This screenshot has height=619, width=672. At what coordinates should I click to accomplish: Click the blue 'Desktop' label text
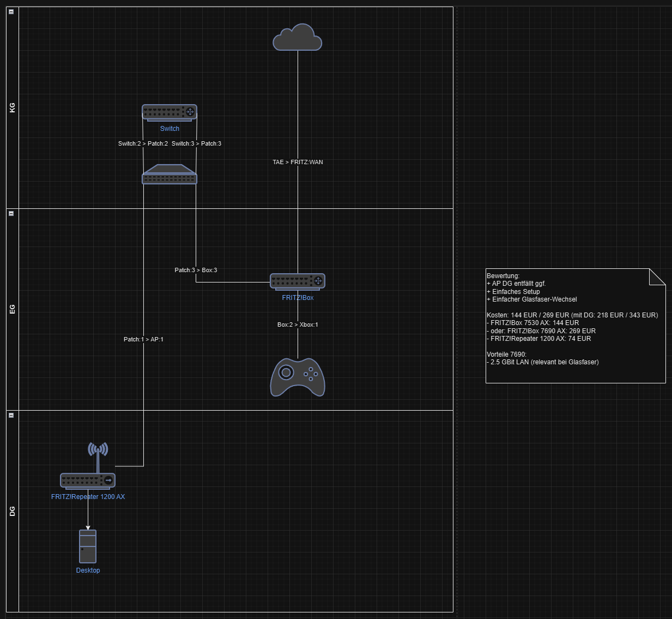tap(88, 570)
